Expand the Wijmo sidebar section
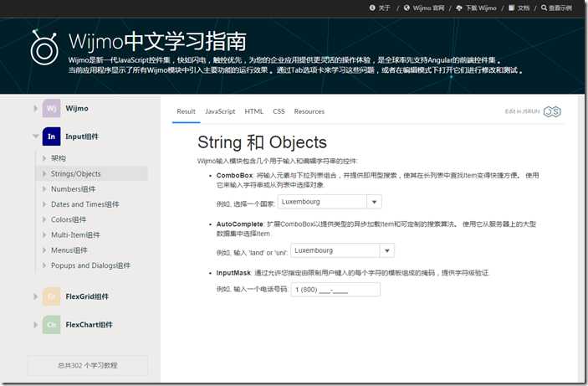Screen dimensions: 588x386 pyautogui.click(x=35, y=109)
